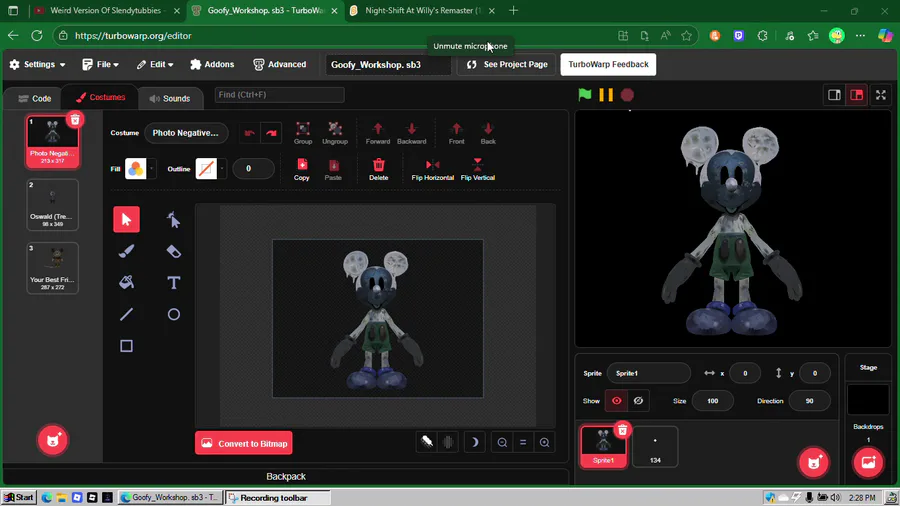Viewport: 900px width, 506px height.
Task: Click the Delete trash icon in toolbar
Action: [378, 169]
